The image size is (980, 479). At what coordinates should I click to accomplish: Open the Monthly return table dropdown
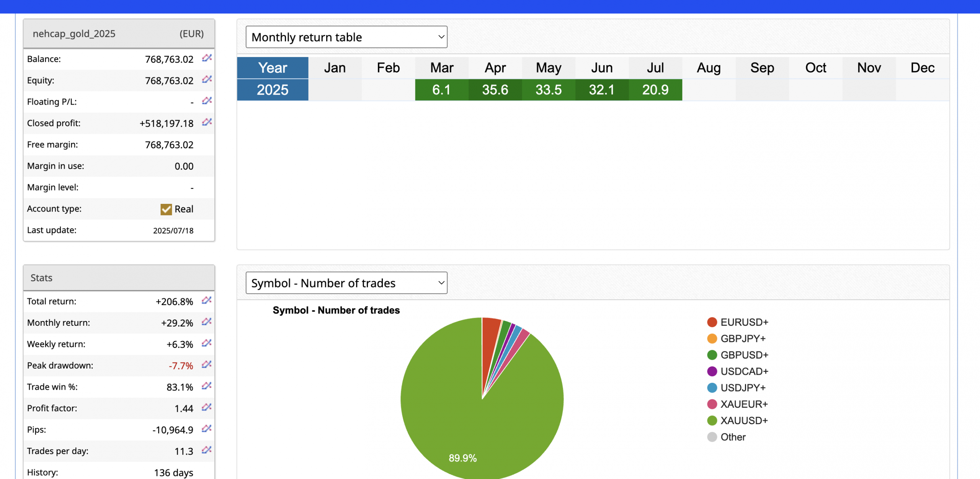click(346, 37)
